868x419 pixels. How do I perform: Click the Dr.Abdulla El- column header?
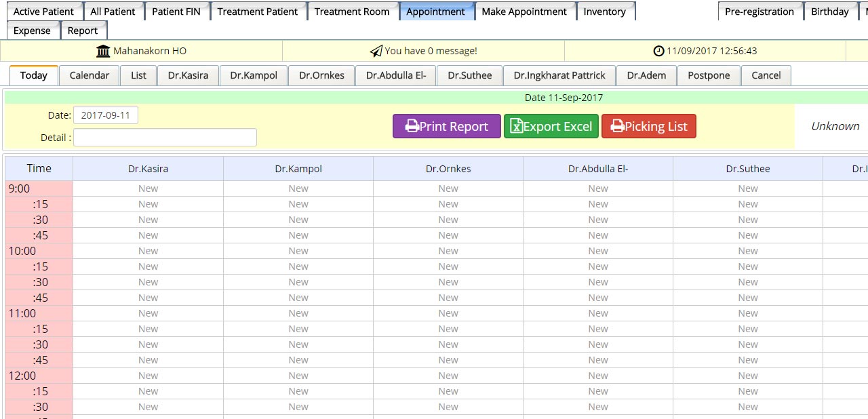598,169
